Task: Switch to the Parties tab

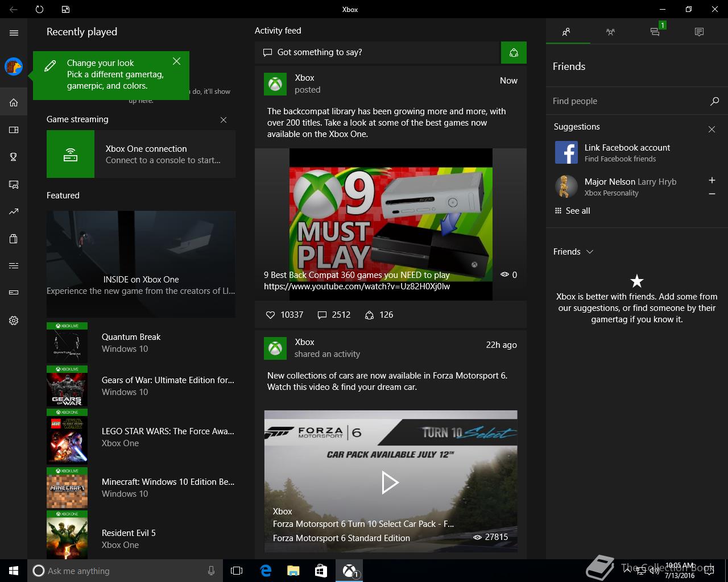Action: coord(610,32)
